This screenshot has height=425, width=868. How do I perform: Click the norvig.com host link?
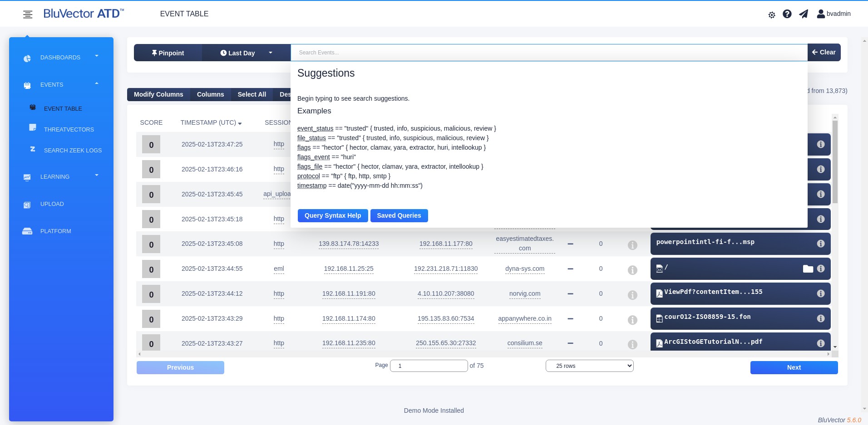525,293
